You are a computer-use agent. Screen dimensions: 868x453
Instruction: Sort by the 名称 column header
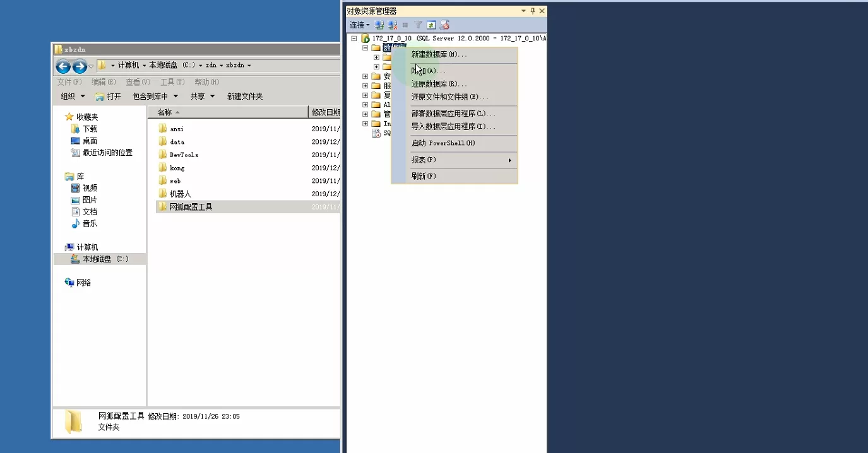point(165,112)
